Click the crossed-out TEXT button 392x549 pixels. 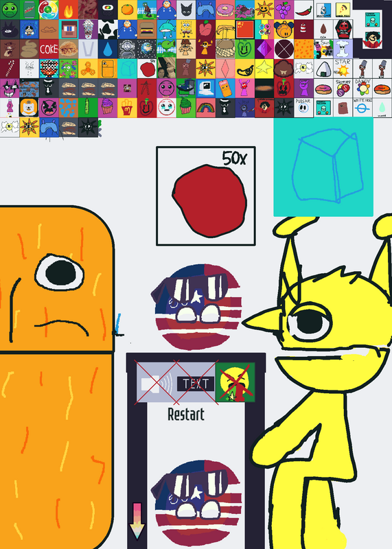196,384
